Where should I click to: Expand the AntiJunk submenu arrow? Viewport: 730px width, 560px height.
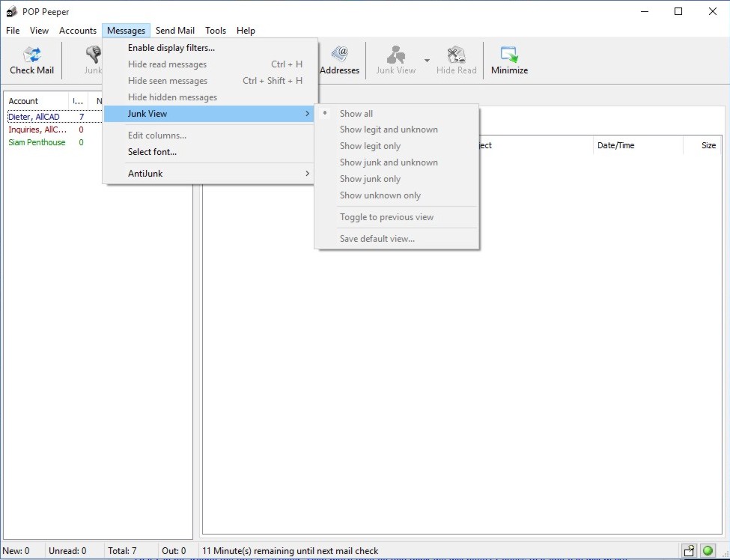pyautogui.click(x=307, y=173)
